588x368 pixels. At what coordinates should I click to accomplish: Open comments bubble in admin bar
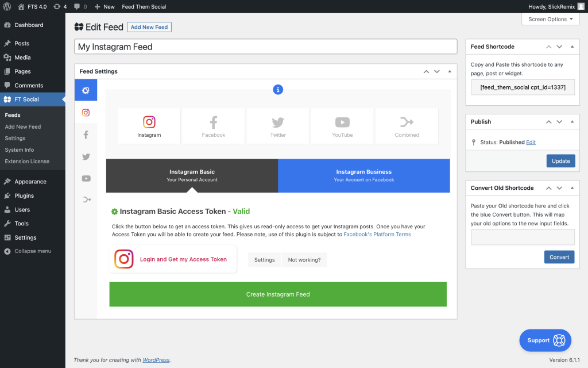[x=80, y=6]
